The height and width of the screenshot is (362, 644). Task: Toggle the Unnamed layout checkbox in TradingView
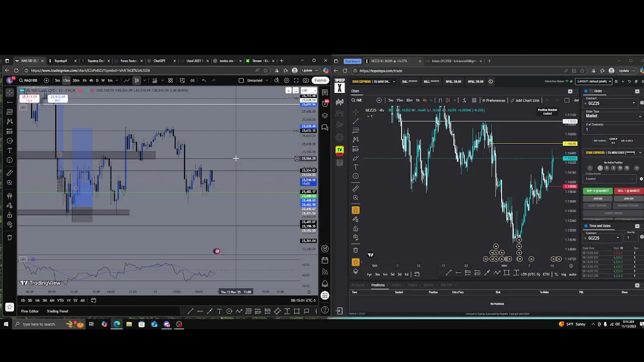click(x=241, y=80)
